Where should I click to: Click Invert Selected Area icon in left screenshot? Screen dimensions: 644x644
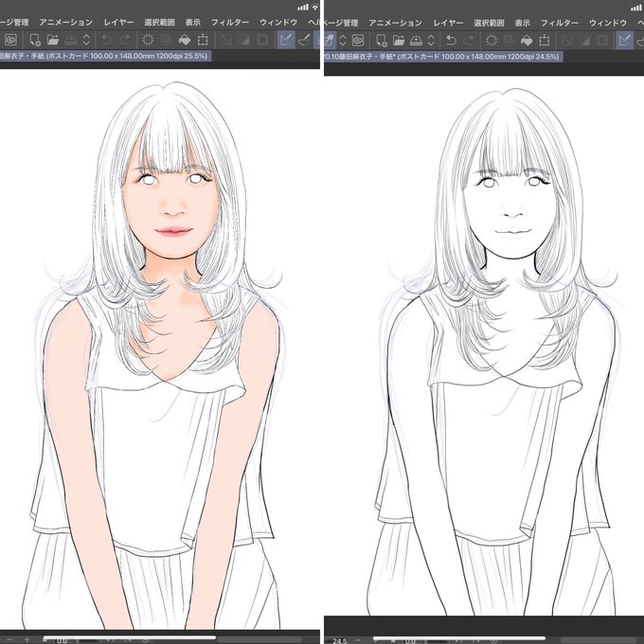[244, 40]
